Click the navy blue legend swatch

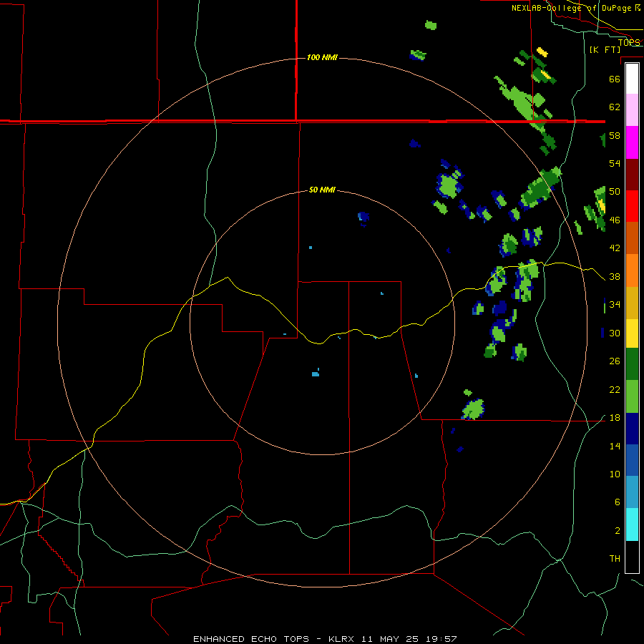coord(632,429)
